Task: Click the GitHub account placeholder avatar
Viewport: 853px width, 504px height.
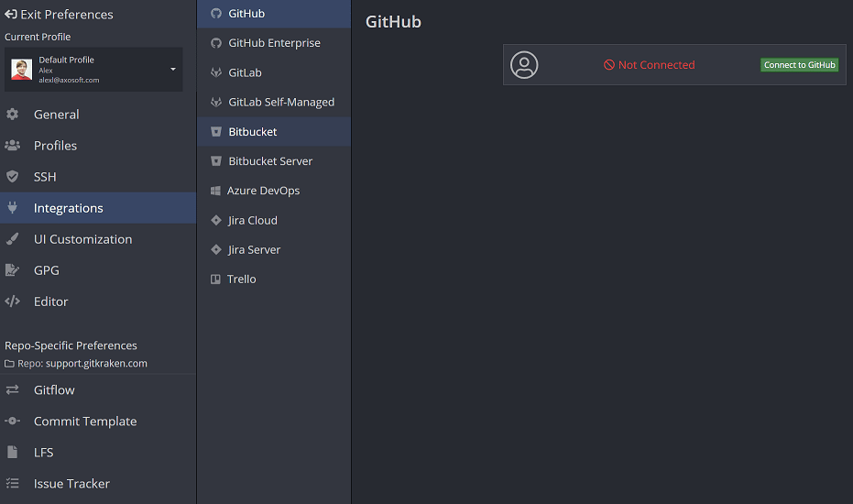Action: [x=524, y=65]
